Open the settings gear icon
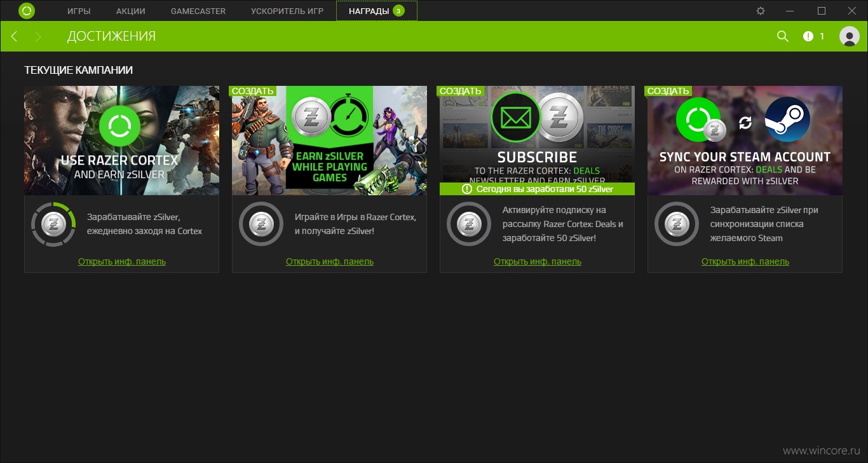The image size is (868, 463). (x=761, y=11)
